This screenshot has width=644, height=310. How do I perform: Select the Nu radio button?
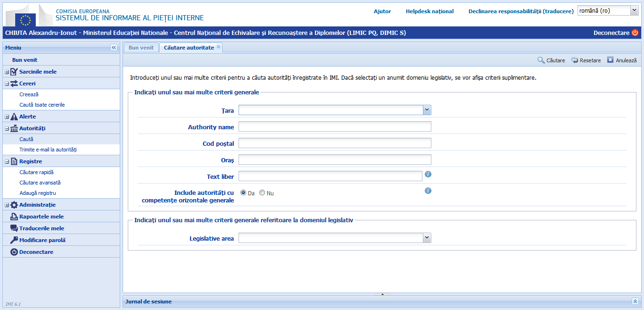click(262, 193)
